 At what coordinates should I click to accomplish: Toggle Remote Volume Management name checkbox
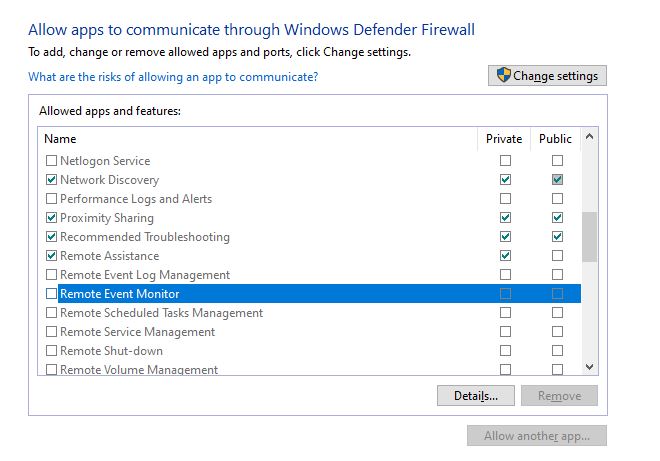click(x=51, y=370)
